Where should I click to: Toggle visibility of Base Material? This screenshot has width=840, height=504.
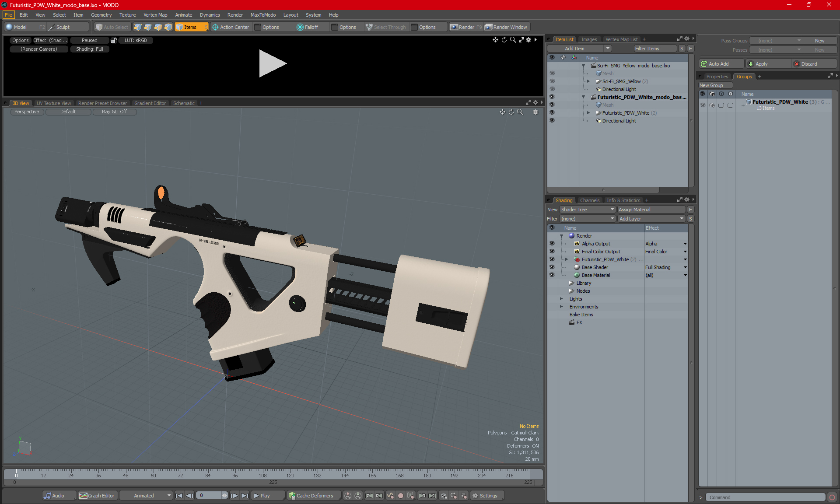(x=552, y=275)
